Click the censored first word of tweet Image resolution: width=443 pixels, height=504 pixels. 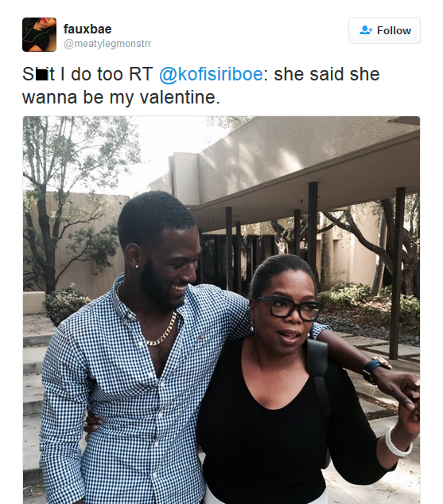click(38, 74)
